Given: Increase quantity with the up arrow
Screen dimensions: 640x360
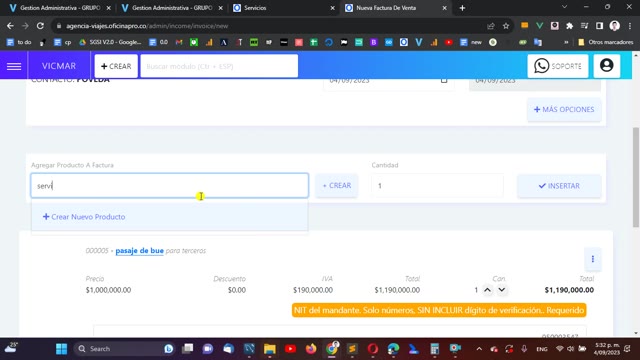Looking at the screenshot, I should click(x=487, y=290).
